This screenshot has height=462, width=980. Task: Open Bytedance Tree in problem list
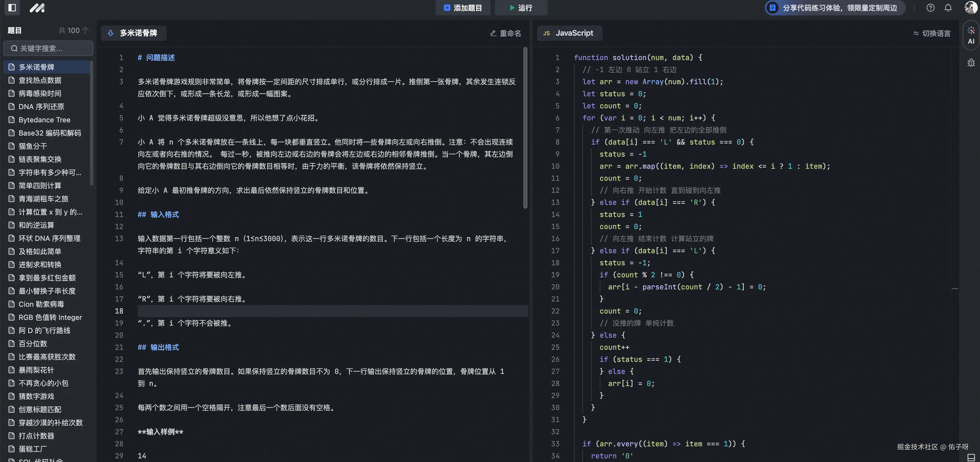pos(44,120)
